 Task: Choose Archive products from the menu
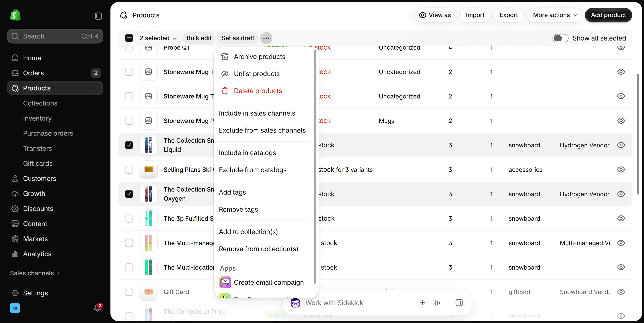tap(262, 57)
